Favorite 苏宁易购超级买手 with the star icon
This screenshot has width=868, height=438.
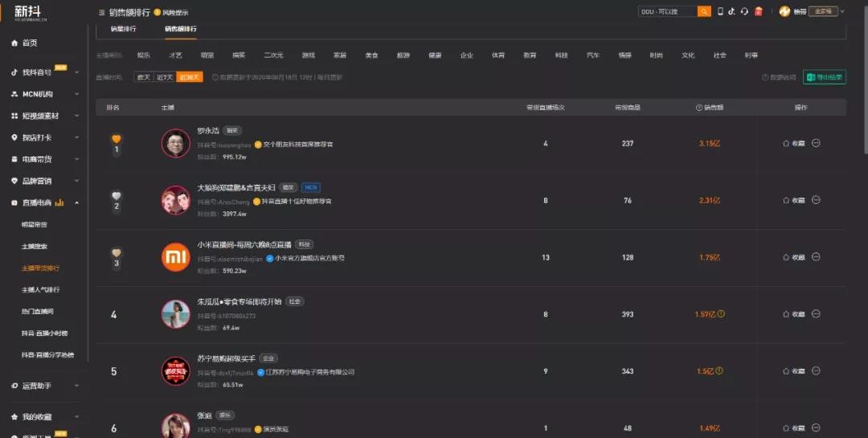coord(785,371)
